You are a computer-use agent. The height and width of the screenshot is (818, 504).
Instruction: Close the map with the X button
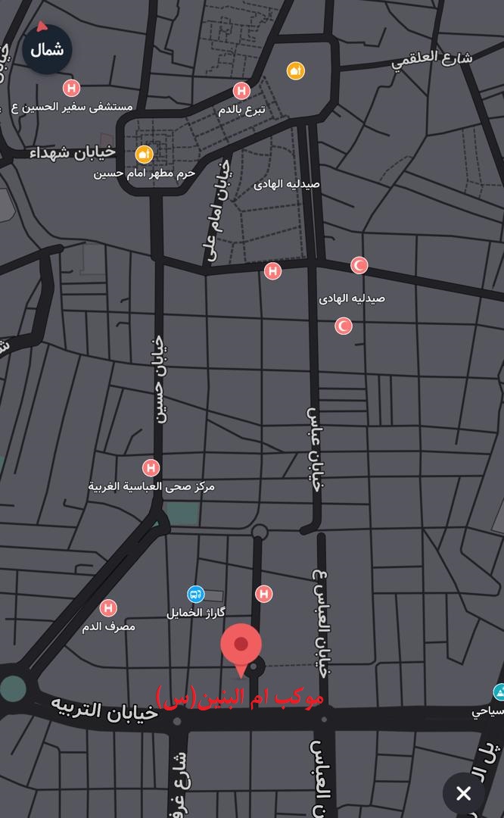coord(464,793)
